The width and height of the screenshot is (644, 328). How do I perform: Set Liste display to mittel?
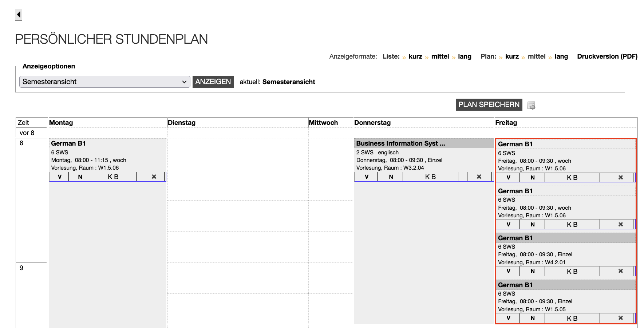click(x=440, y=56)
